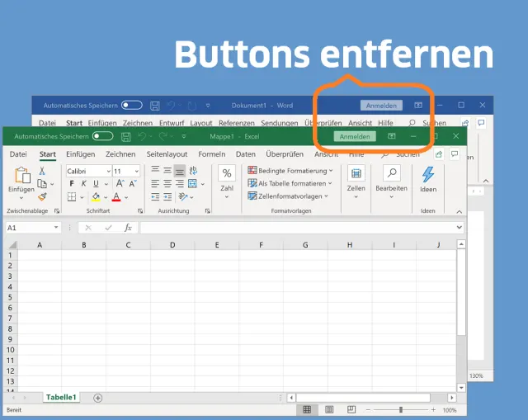Open the Excel Formeln tab

212,154
